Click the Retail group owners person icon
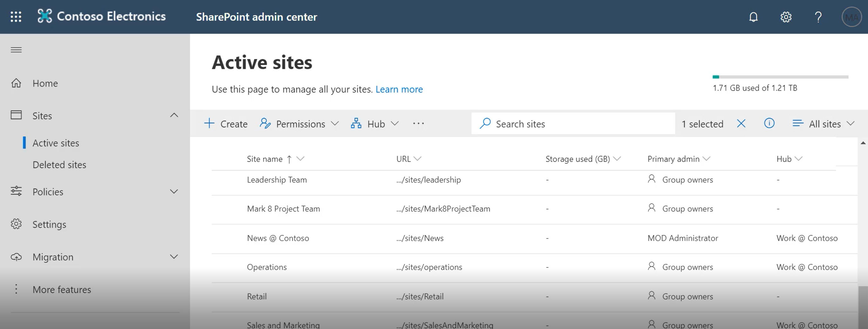 pos(652,295)
